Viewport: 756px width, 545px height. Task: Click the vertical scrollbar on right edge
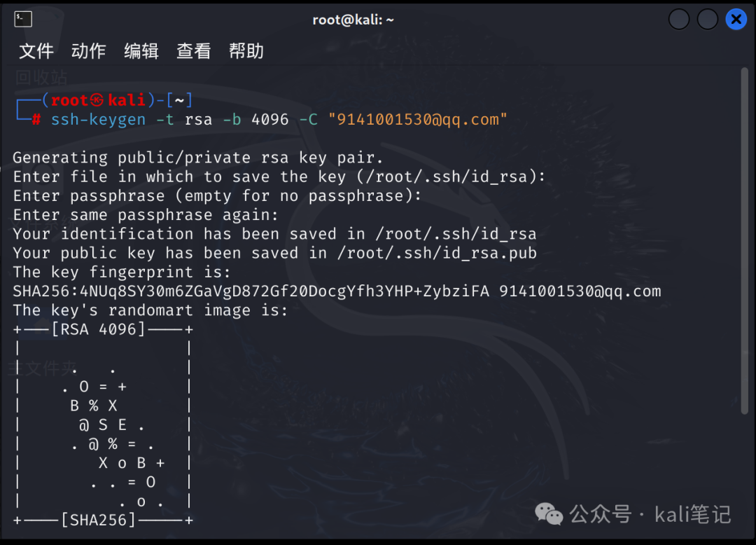(x=744, y=241)
